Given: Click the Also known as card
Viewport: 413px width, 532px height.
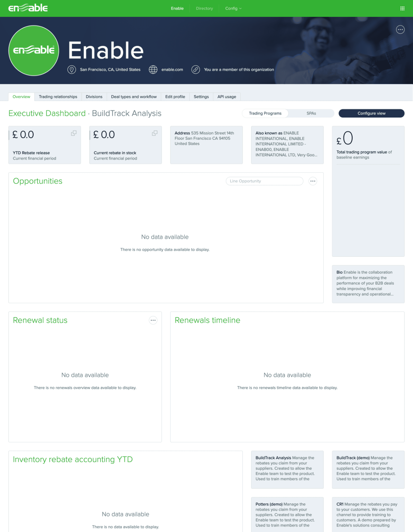Looking at the screenshot, I should tap(287, 145).
